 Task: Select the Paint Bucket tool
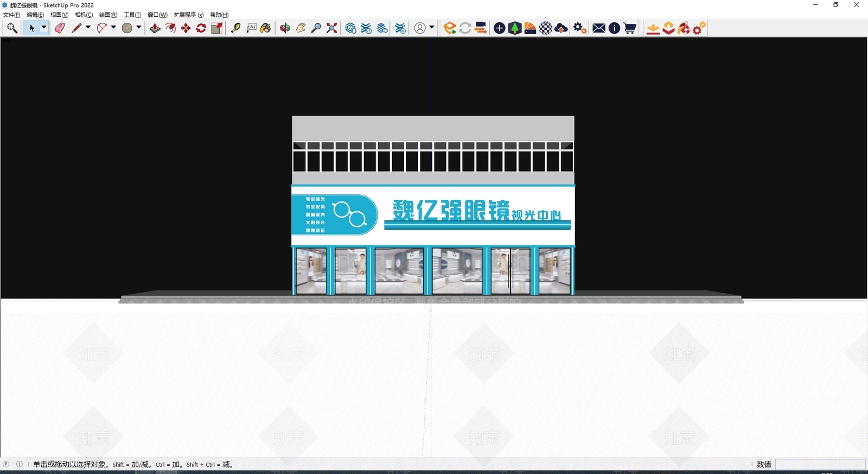tap(266, 28)
